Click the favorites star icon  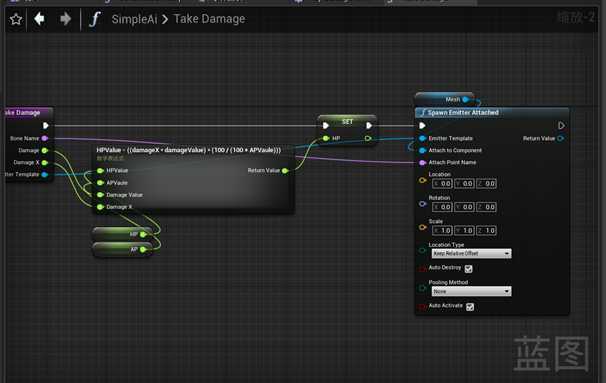tap(16, 19)
